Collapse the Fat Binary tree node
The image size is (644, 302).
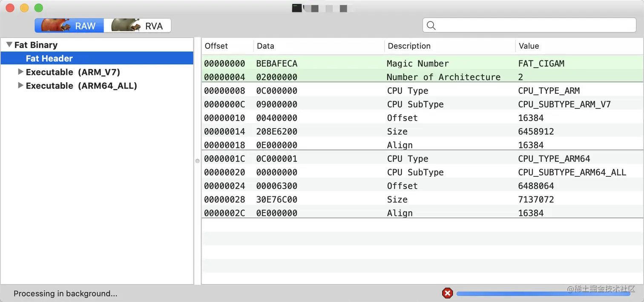pyautogui.click(x=9, y=45)
